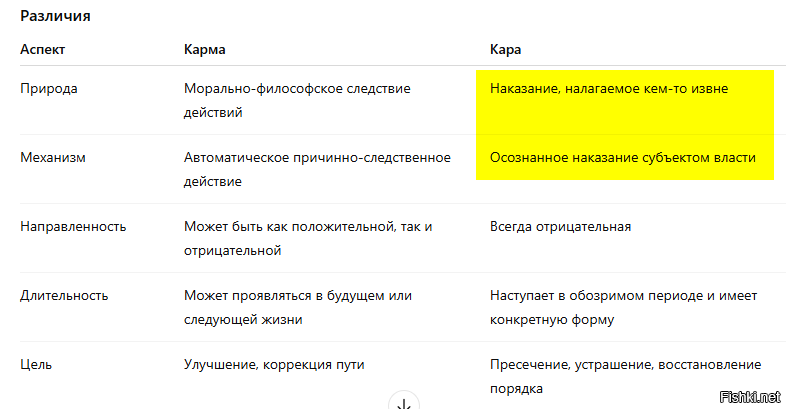The image size is (786, 409).
Task: Click highlighted cell "Осознанное наказание субъектом власти"
Action: point(622,158)
